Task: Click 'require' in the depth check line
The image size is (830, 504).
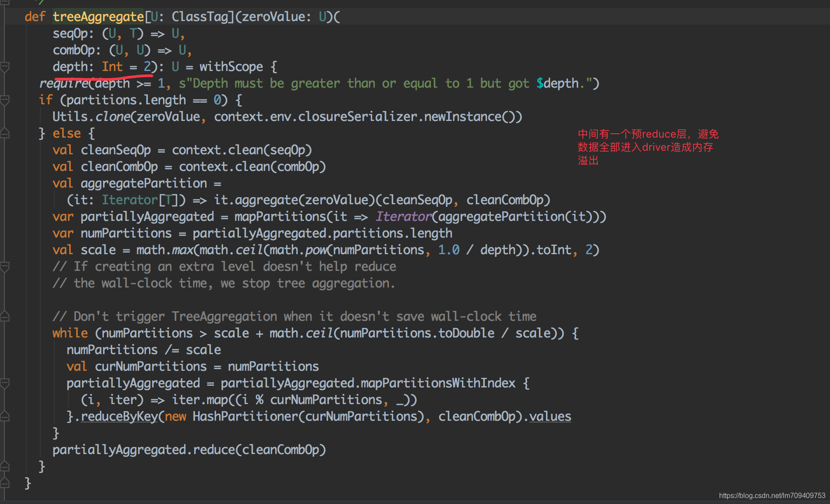Action: pos(64,83)
